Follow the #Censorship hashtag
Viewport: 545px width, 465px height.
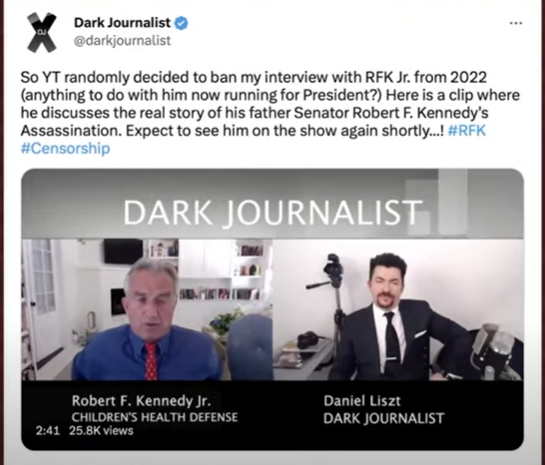[65, 148]
